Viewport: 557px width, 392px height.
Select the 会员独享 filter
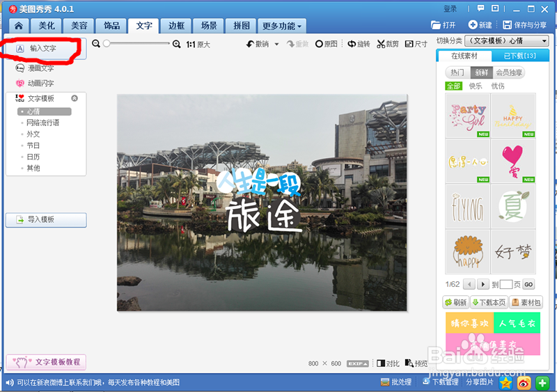[x=509, y=72]
